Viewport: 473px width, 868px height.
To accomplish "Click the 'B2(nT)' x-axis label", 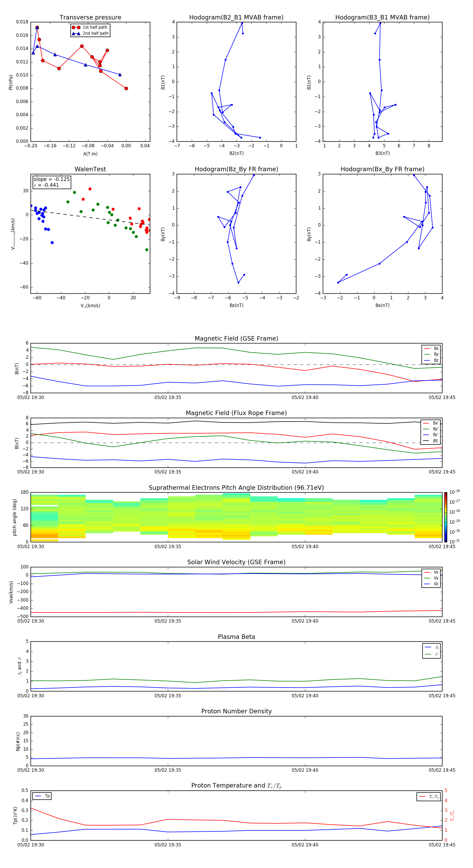I will [x=236, y=153].
